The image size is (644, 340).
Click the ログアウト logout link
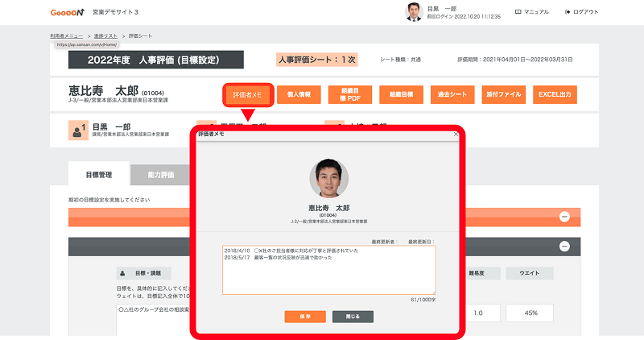tap(582, 12)
